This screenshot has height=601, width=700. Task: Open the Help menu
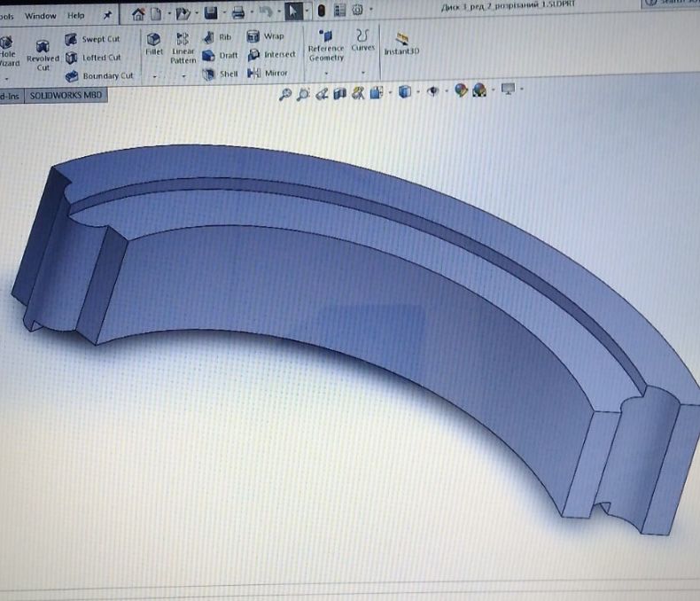(x=76, y=16)
